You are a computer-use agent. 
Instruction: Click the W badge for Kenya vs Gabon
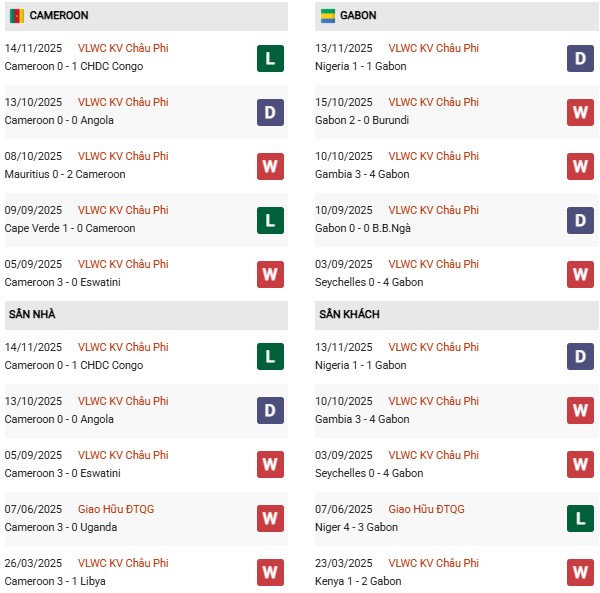coord(581,573)
